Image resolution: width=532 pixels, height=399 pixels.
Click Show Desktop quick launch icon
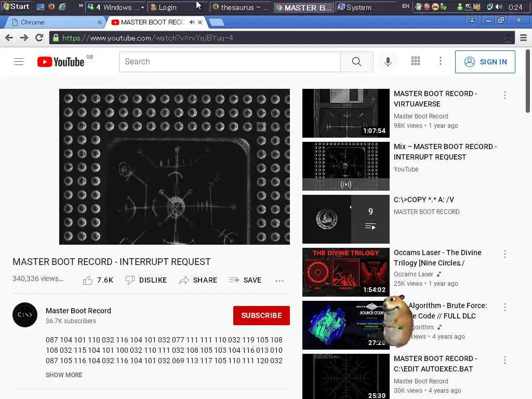pos(41,6)
